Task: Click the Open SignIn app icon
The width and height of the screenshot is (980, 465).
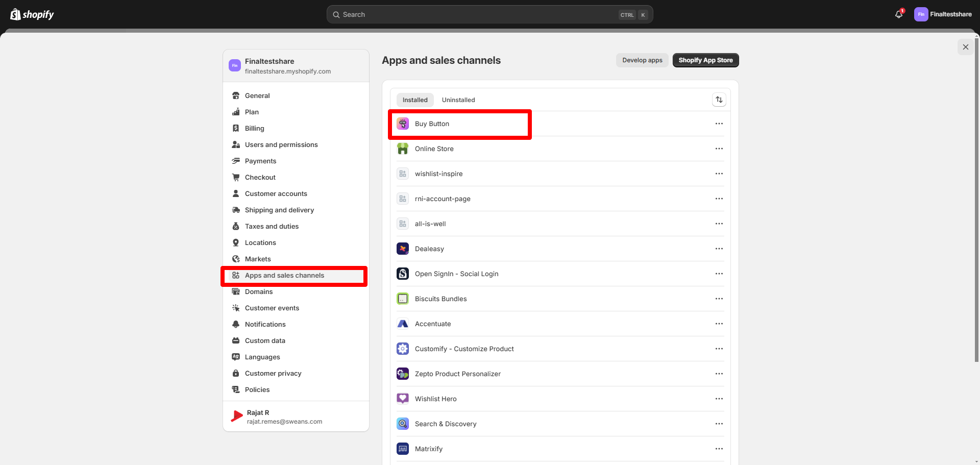Action: (403, 274)
